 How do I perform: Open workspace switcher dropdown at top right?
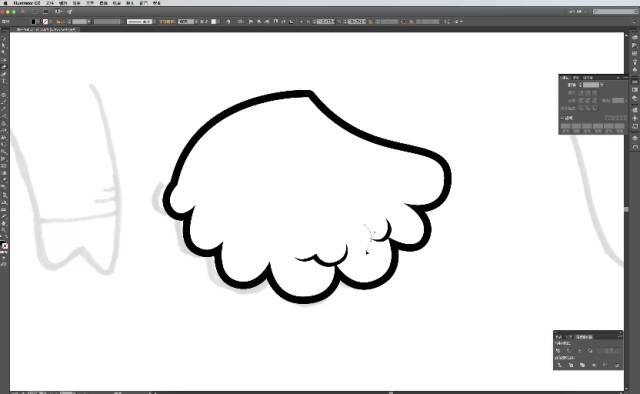pos(579,11)
